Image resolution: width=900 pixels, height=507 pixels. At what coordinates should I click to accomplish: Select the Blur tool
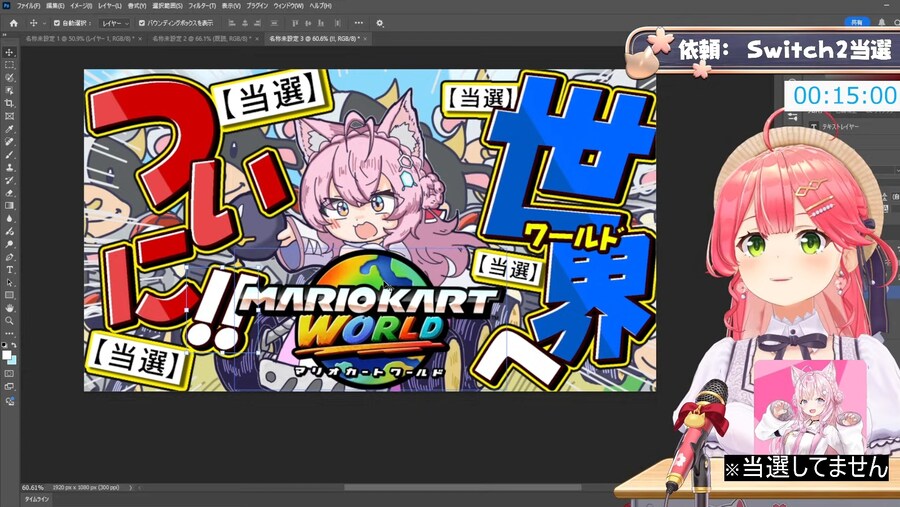point(9,219)
